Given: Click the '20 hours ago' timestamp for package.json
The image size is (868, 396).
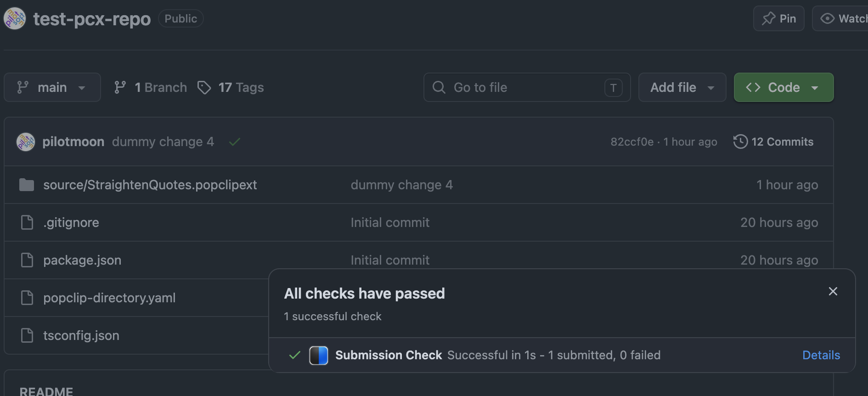Looking at the screenshot, I should (x=779, y=260).
